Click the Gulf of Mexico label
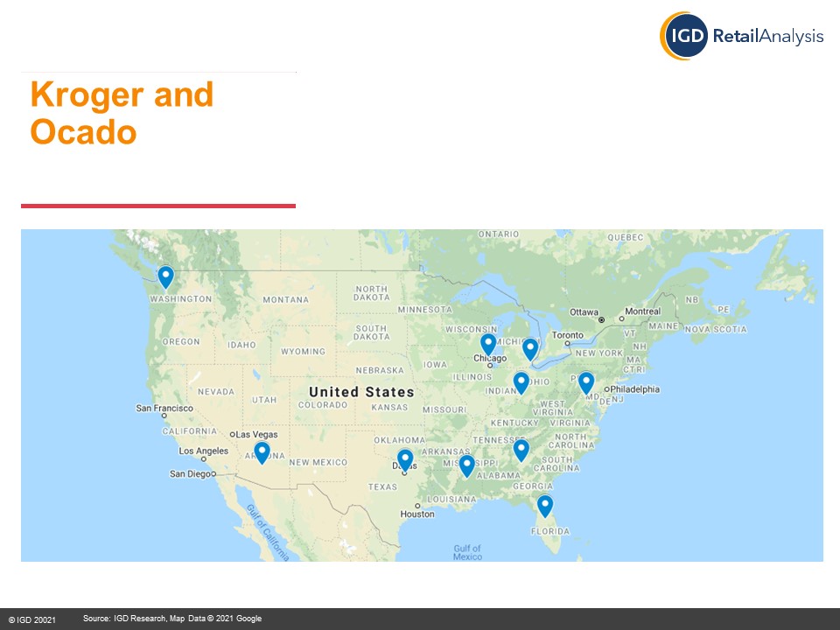This screenshot has height=630, width=840. 467,552
